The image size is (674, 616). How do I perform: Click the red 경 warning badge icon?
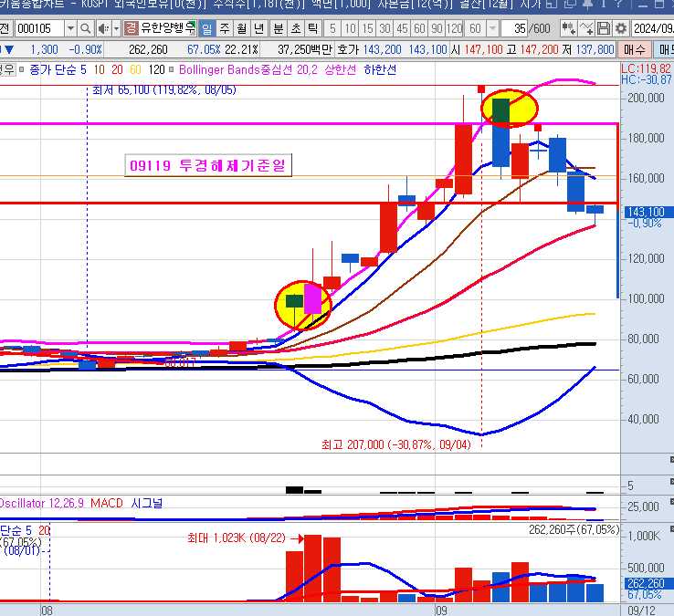tap(131, 28)
